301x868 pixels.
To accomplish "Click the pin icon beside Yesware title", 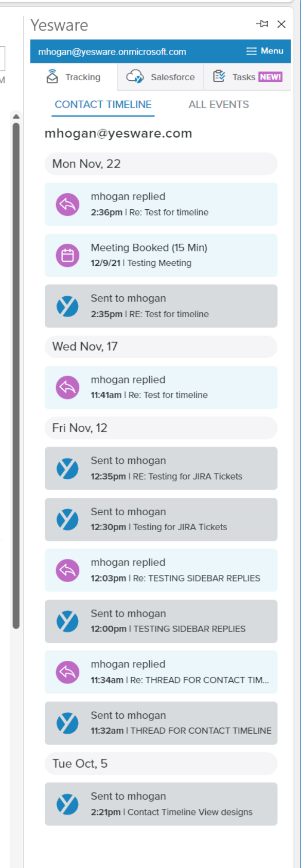I will (262, 24).
